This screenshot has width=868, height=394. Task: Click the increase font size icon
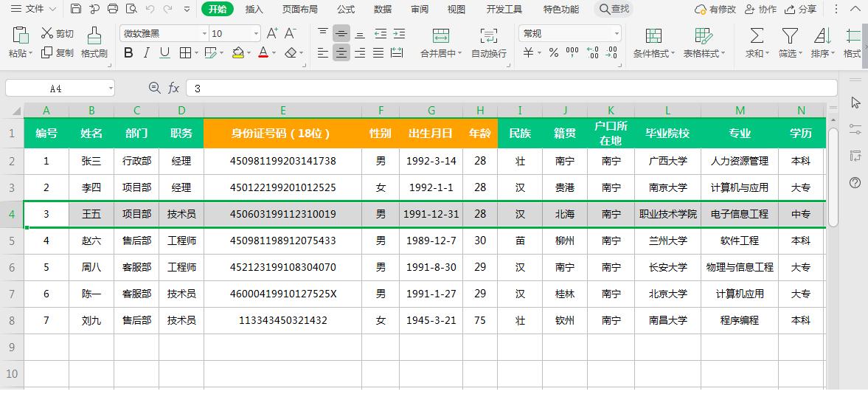tap(272, 33)
